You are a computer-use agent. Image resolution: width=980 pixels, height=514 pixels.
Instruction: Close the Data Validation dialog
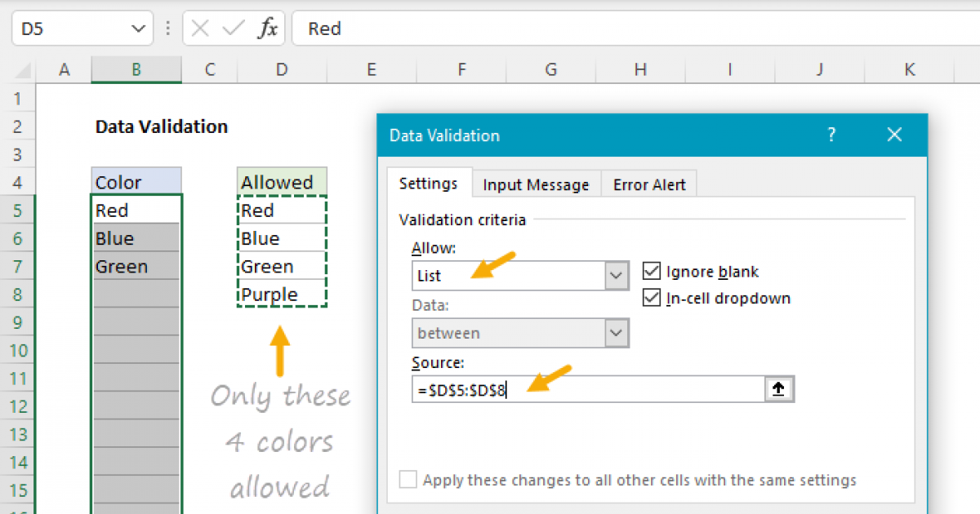point(894,135)
